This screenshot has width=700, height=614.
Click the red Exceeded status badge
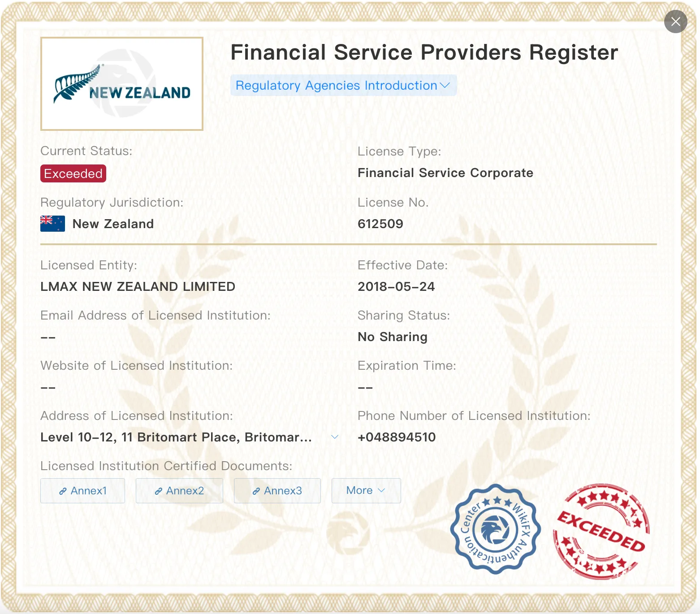(73, 173)
